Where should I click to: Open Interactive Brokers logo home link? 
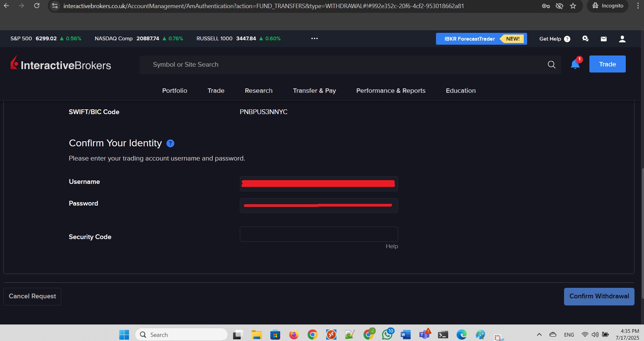(x=61, y=63)
